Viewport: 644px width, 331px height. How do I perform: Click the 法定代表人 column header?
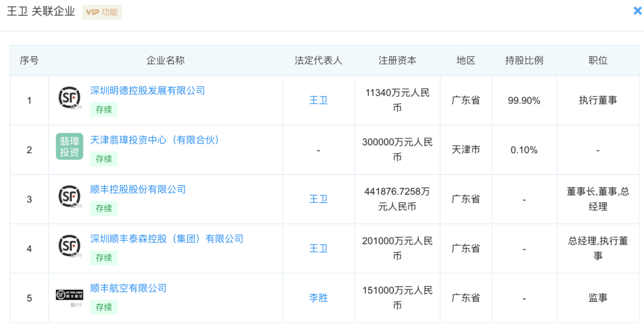click(x=318, y=60)
